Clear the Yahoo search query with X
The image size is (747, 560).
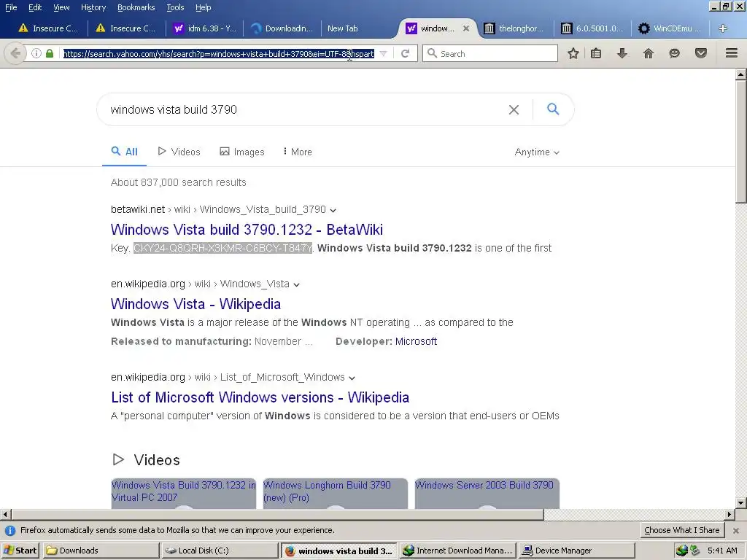click(514, 110)
